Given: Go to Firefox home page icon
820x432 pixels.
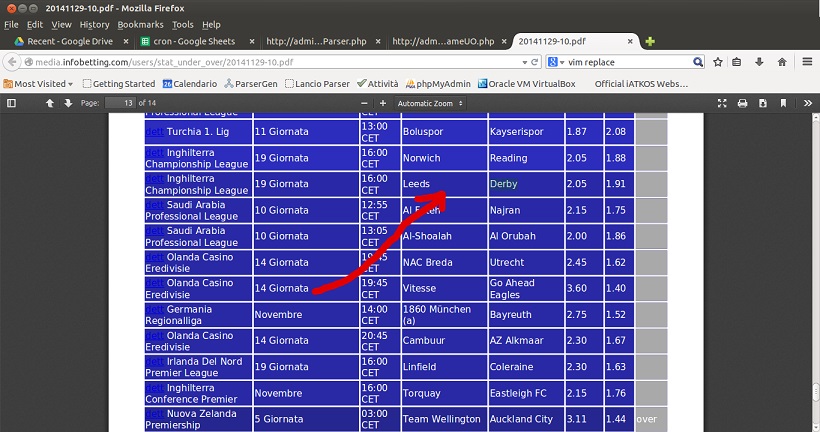Looking at the screenshot, I should (x=782, y=62).
